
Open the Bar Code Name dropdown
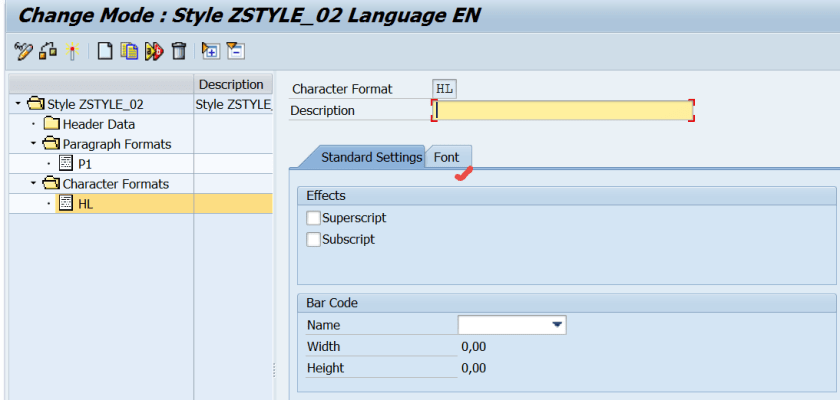pos(557,325)
